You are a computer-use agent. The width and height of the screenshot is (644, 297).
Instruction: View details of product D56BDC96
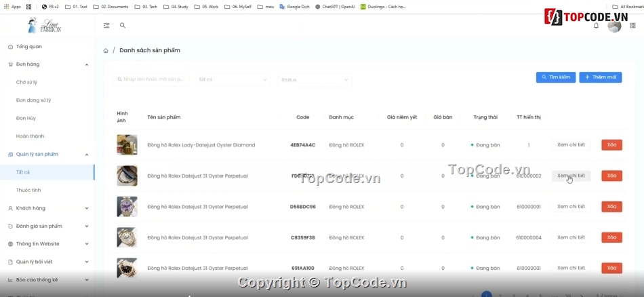pyautogui.click(x=571, y=207)
